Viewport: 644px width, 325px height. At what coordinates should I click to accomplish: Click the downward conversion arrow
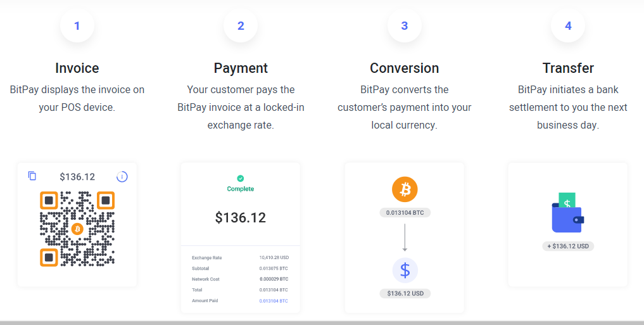405,238
